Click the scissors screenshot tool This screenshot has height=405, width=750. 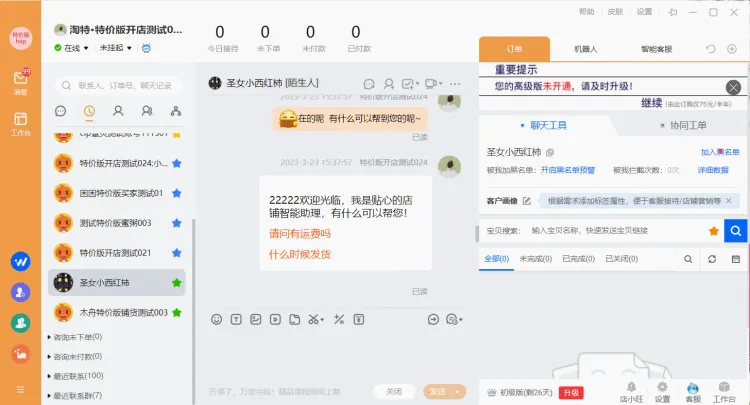313,319
